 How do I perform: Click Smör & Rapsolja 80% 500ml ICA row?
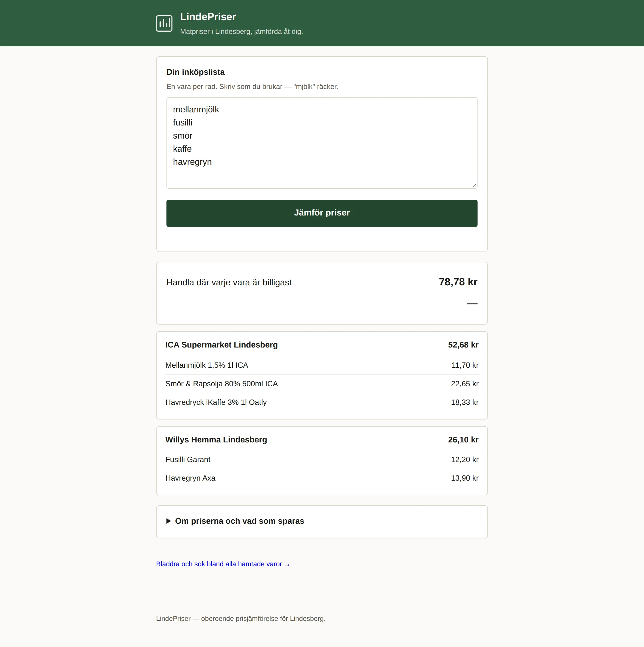[x=322, y=384]
